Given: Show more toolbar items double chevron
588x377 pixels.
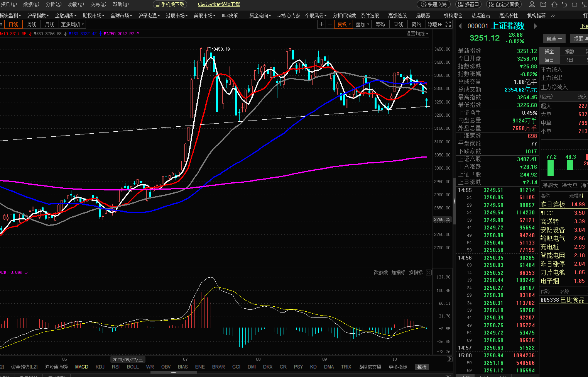Looking at the screenshot, I should click(x=553, y=15).
